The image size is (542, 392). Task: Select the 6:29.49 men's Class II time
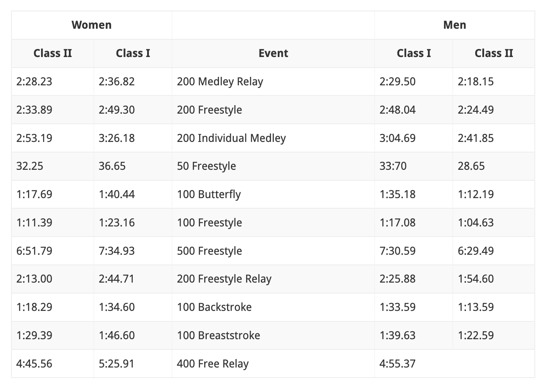476,251
